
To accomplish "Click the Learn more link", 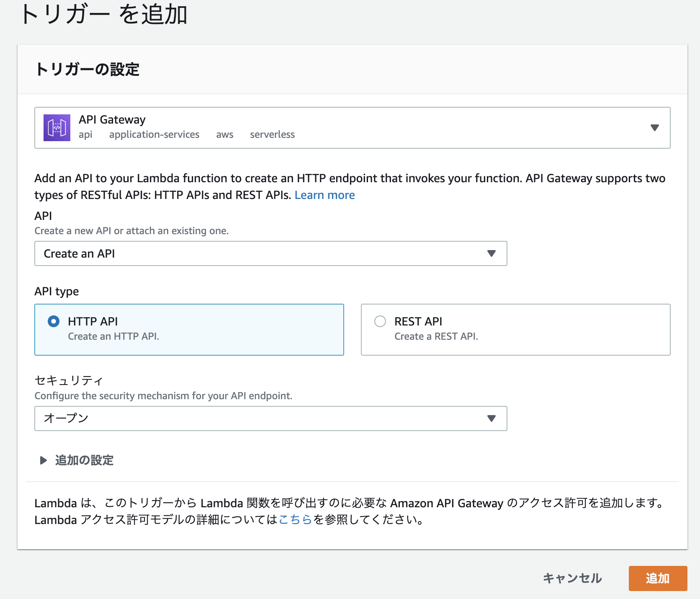I will (x=325, y=195).
